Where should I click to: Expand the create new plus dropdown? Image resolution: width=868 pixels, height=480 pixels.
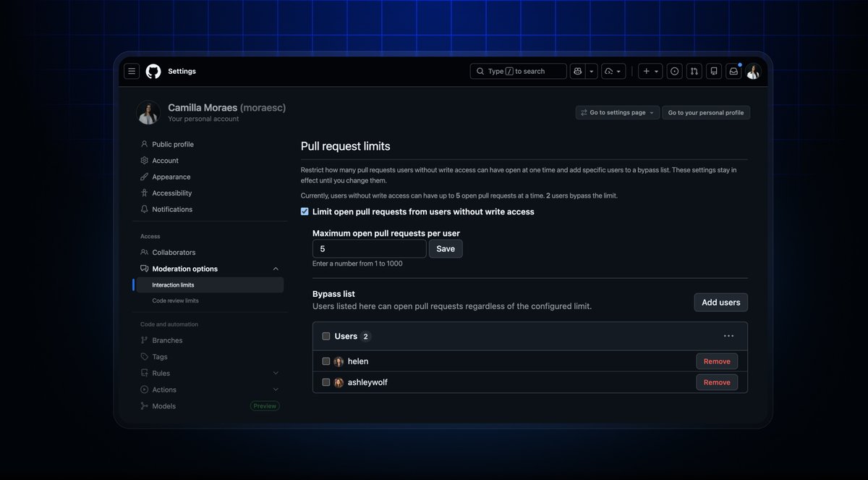[x=651, y=71]
